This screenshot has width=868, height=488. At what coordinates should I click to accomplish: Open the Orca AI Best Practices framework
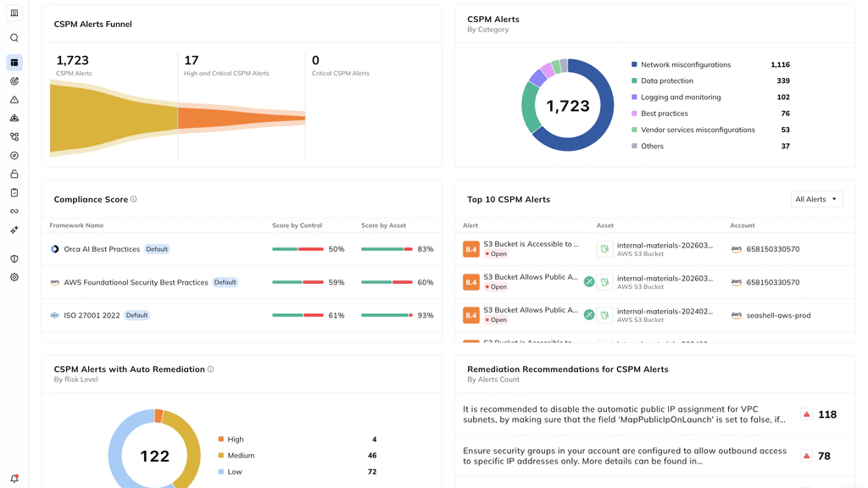pyautogui.click(x=102, y=249)
